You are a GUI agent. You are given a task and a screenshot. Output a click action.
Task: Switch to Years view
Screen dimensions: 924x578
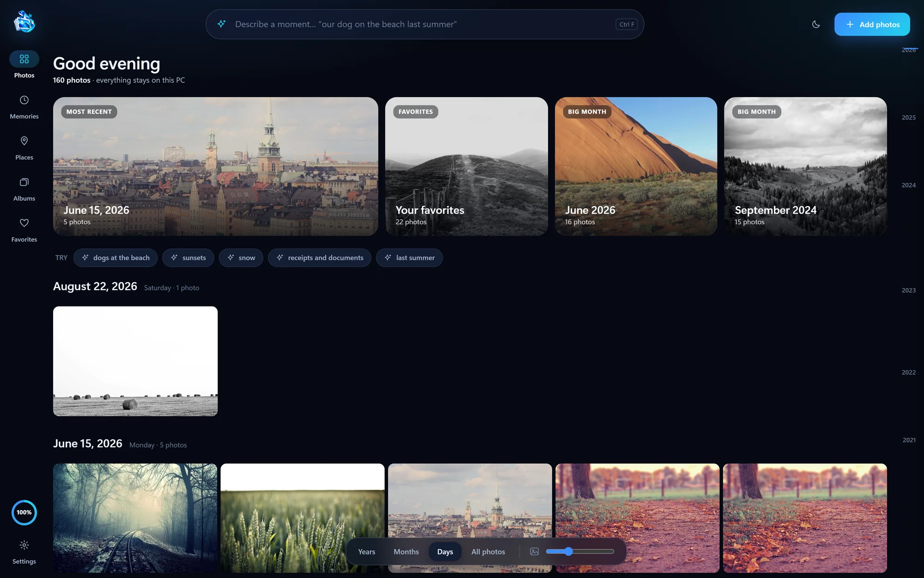366,552
